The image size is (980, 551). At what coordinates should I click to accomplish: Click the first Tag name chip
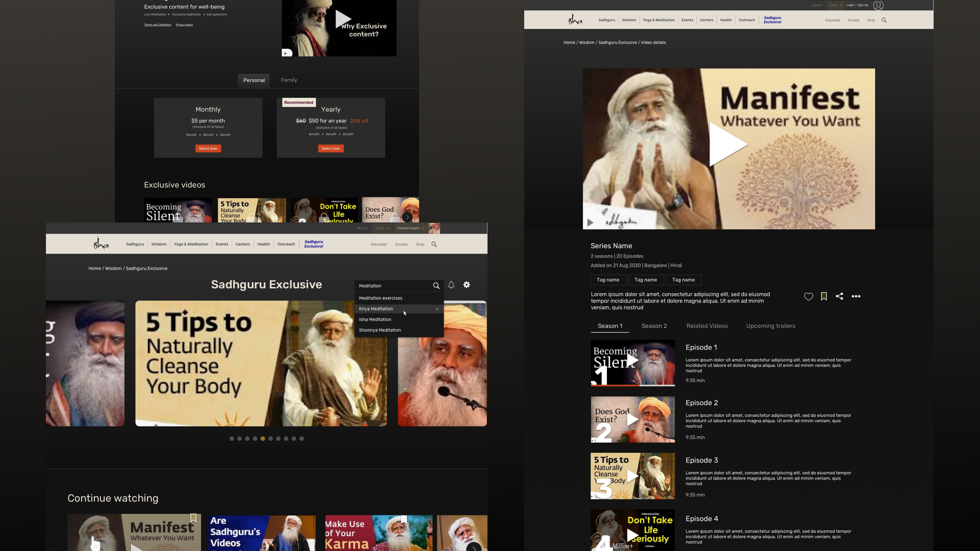(608, 280)
